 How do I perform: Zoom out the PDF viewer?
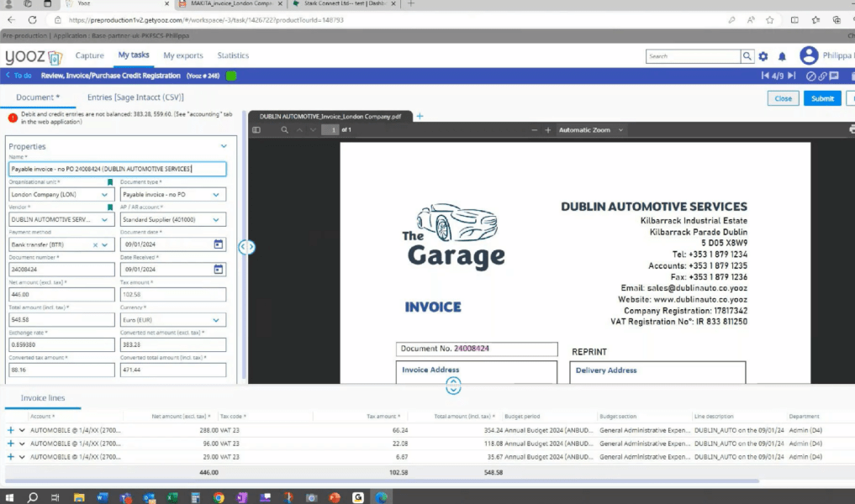pos(535,129)
